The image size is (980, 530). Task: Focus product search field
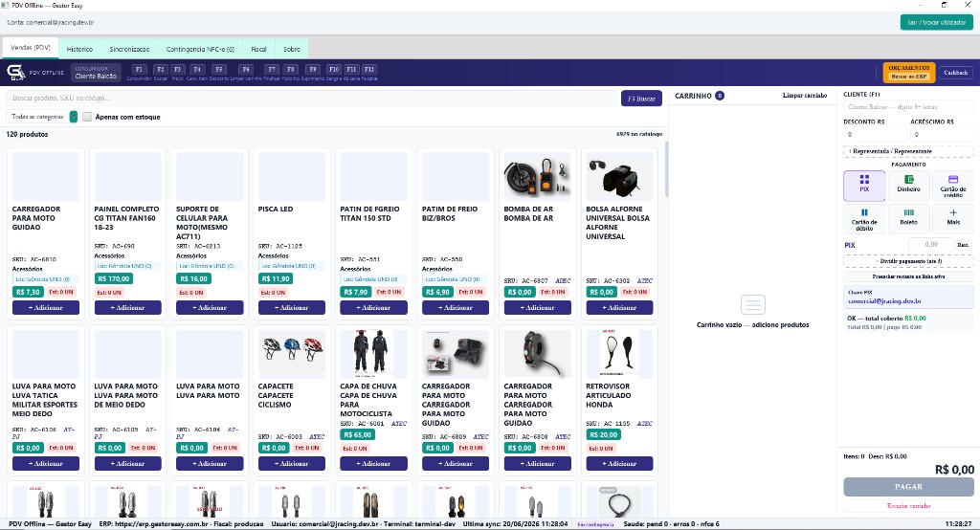click(x=311, y=99)
